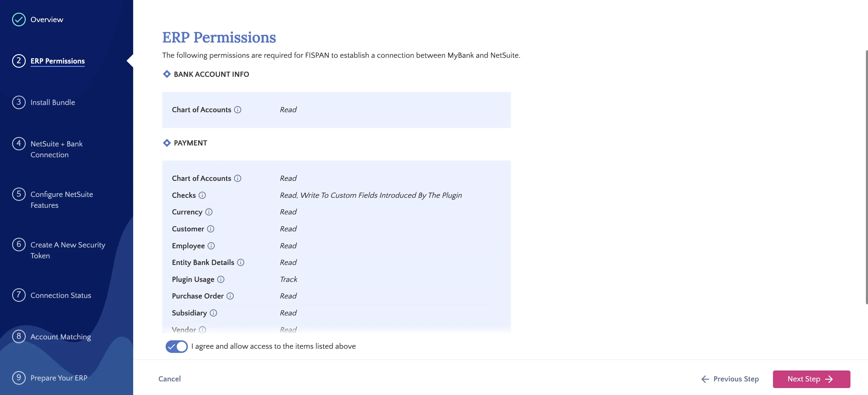Click the Subsidiary label
Screen dimensions: 868x395
coord(189,313)
